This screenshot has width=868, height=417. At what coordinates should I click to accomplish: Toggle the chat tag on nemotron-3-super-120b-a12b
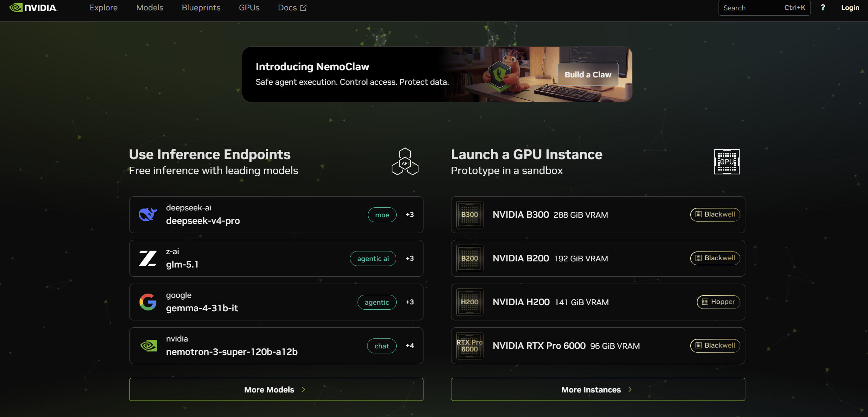pos(381,345)
